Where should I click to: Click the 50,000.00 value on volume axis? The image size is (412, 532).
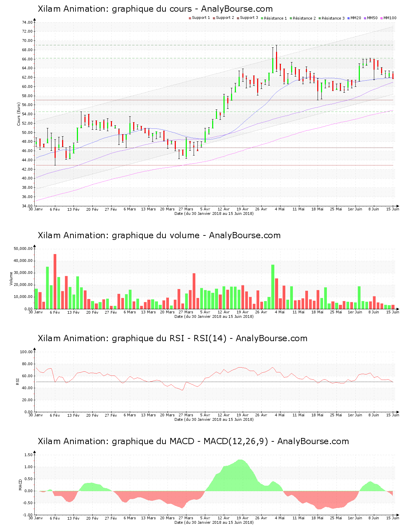(x=23, y=248)
